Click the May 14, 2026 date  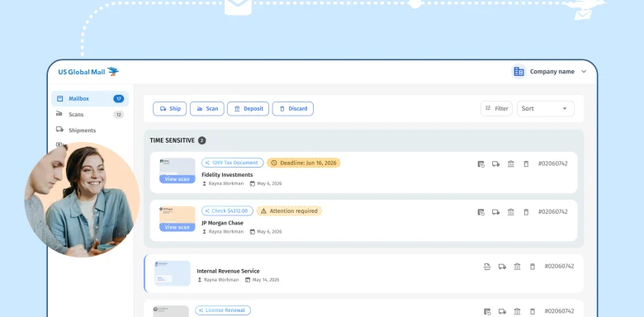pyautogui.click(x=266, y=280)
